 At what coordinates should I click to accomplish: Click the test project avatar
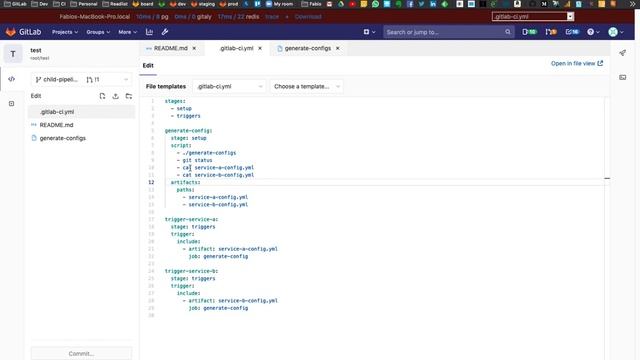[13, 54]
